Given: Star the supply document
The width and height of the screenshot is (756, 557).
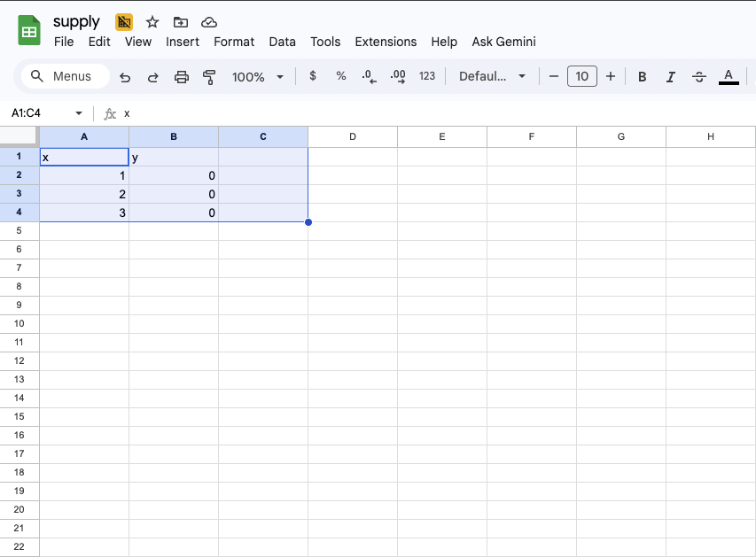Looking at the screenshot, I should tap(152, 22).
